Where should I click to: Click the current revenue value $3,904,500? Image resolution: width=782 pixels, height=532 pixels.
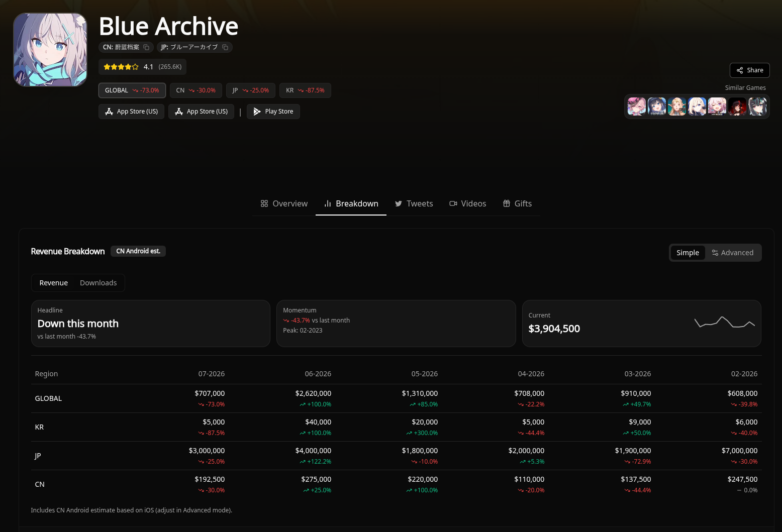tap(554, 329)
